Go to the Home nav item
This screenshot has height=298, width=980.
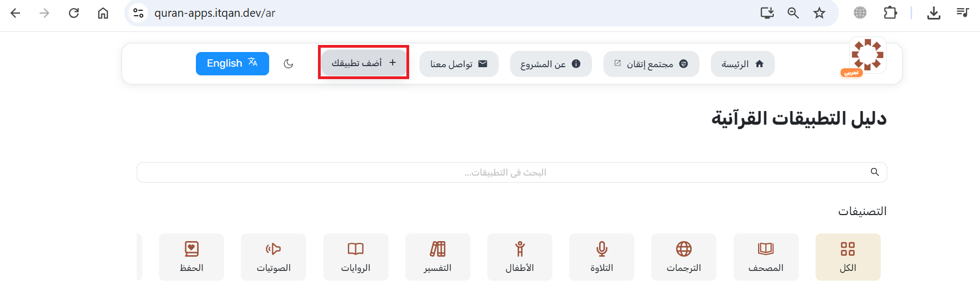coord(742,64)
